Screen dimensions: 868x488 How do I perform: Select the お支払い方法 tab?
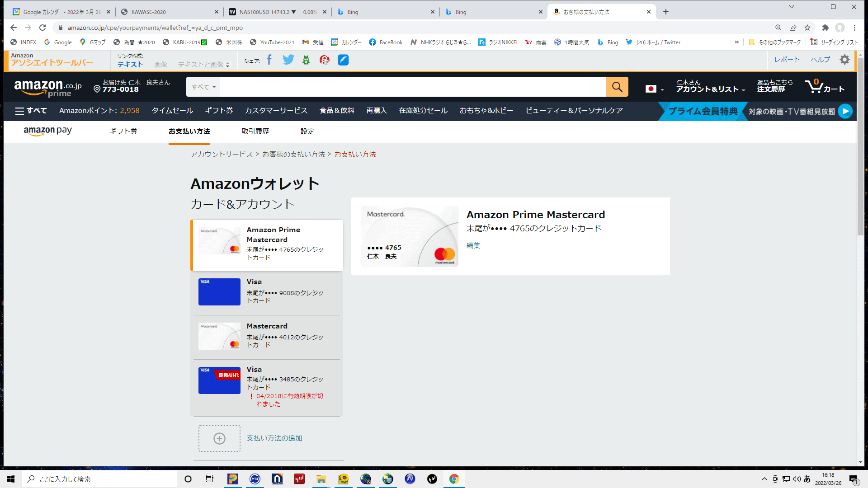[x=189, y=131]
